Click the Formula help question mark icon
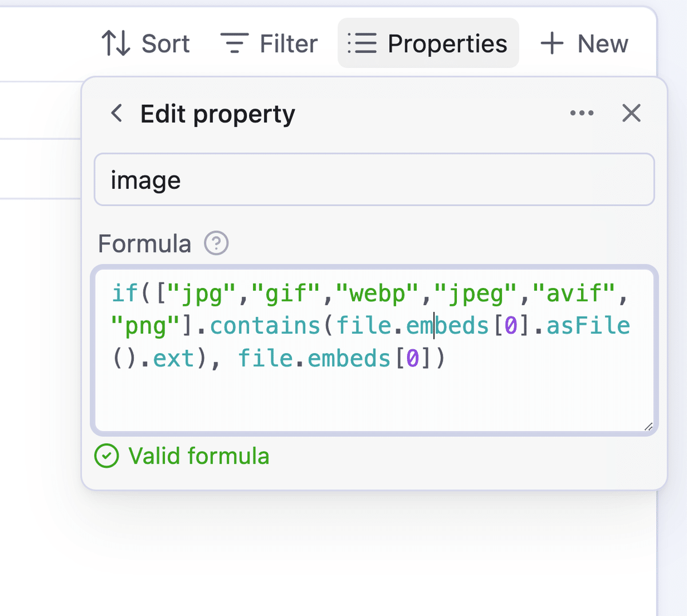Viewport: 687px width, 616px height. click(x=216, y=243)
